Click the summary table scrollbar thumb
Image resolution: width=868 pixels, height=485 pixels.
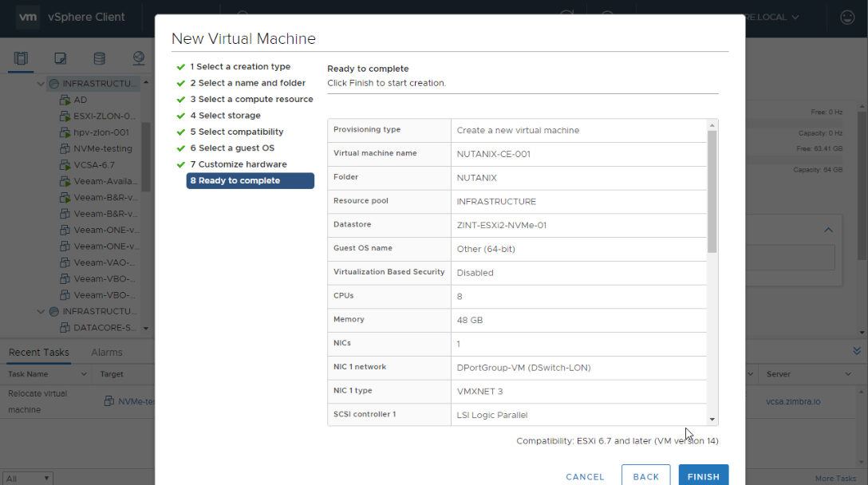point(712,191)
